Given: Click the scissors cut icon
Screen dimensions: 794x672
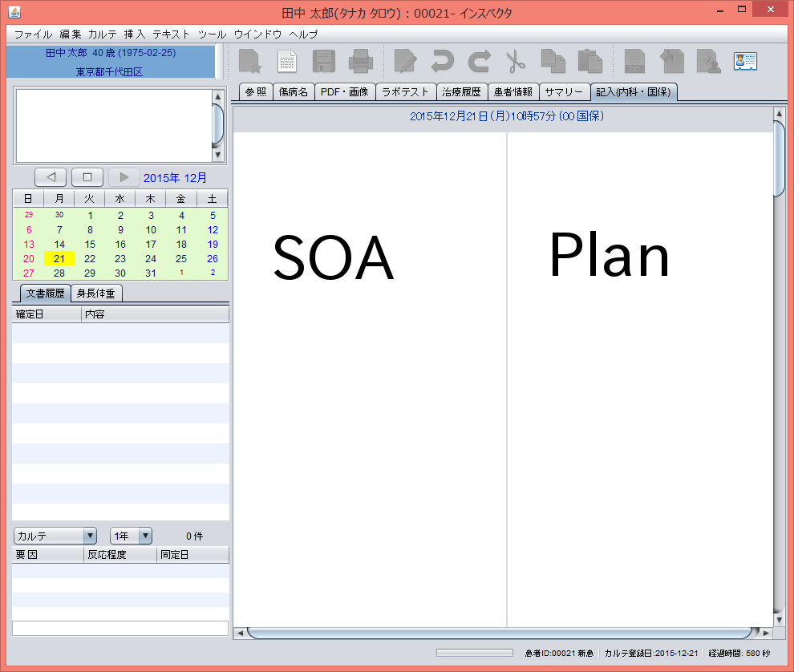Looking at the screenshot, I should tap(515, 62).
